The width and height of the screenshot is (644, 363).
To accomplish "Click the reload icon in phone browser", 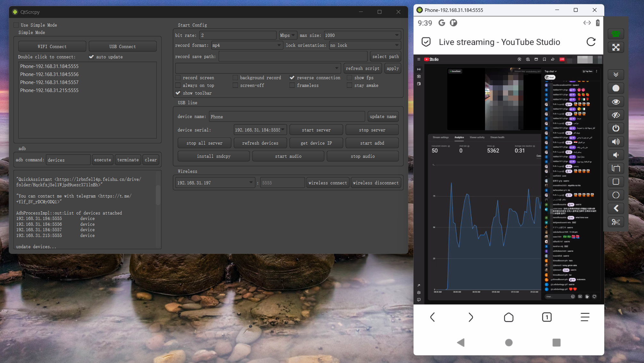I will (x=591, y=42).
